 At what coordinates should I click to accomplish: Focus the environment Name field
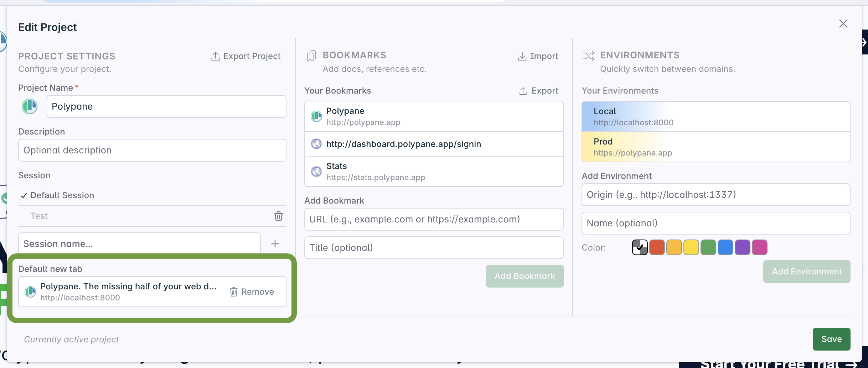pos(716,223)
